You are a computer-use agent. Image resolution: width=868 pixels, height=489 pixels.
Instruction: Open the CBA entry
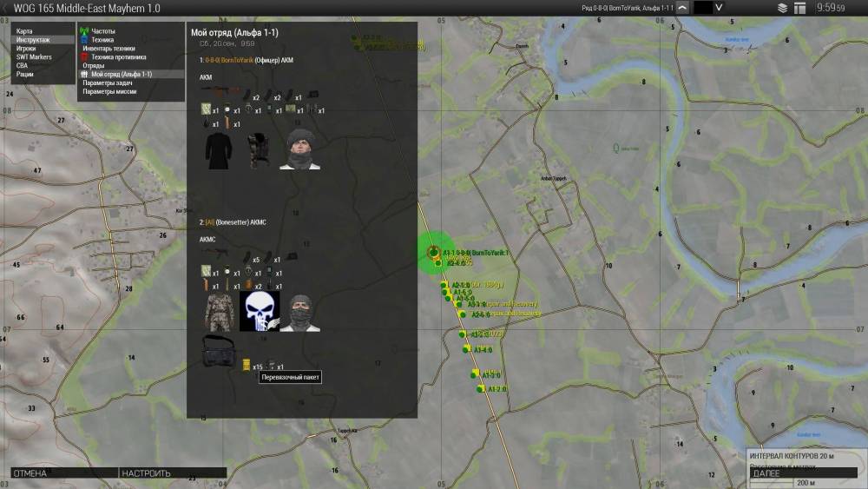pos(22,65)
